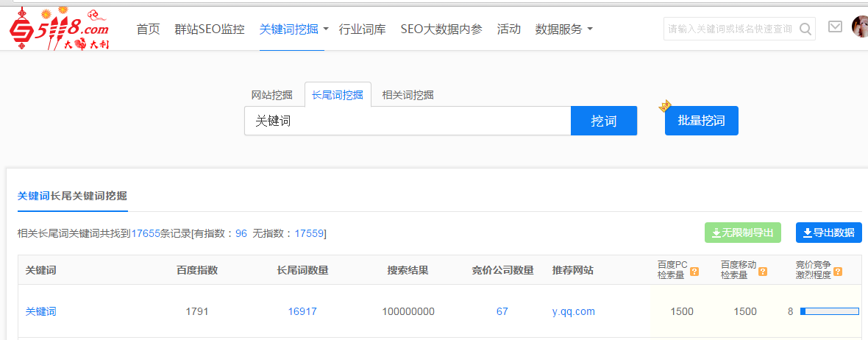Click help icon beside 百度PC检索量
This screenshot has width=868, height=340.
pos(694,272)
